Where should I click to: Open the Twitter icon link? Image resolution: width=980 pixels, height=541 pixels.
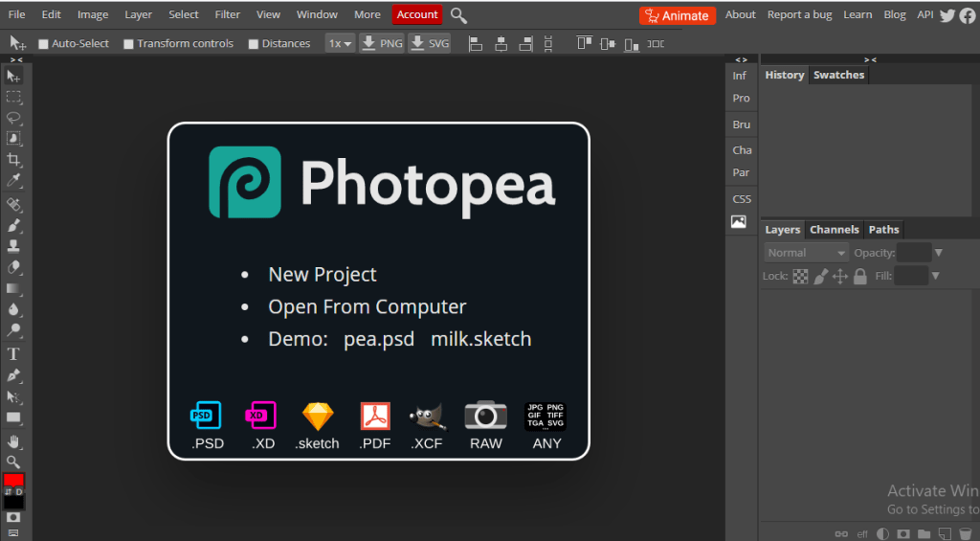point(947,15)
